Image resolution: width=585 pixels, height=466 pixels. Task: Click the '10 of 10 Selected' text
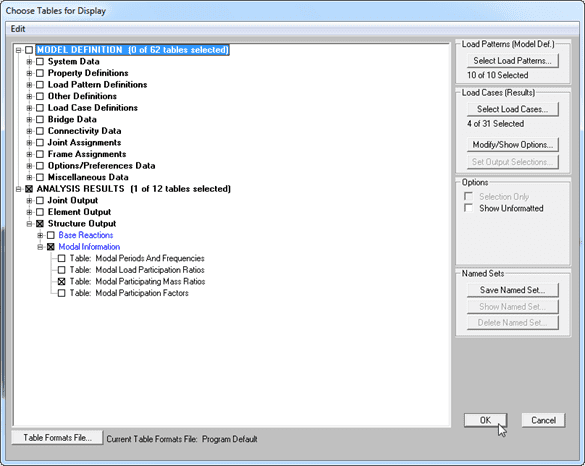coord(498,75)
